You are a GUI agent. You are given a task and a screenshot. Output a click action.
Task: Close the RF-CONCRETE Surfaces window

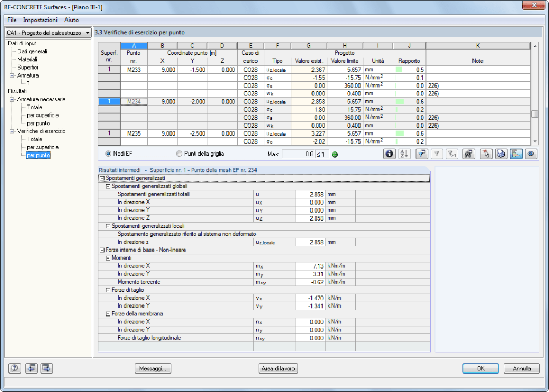tap(533, 5)
